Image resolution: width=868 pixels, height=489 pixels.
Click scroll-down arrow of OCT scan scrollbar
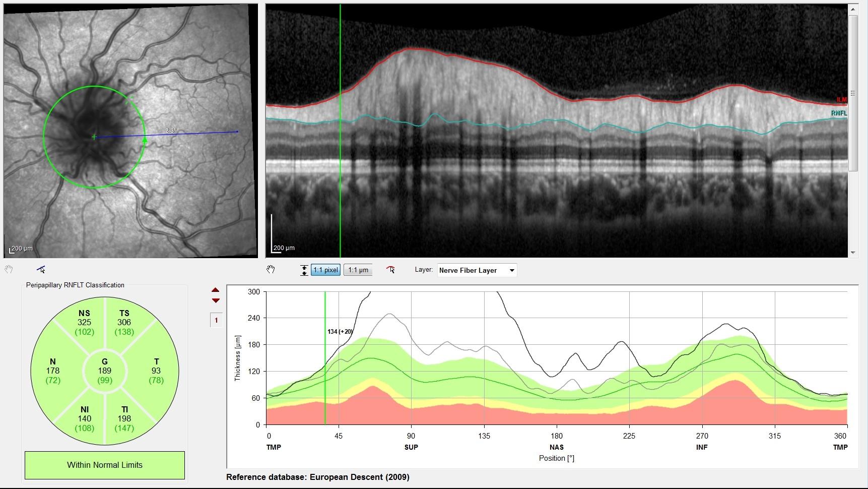[853, 253]
